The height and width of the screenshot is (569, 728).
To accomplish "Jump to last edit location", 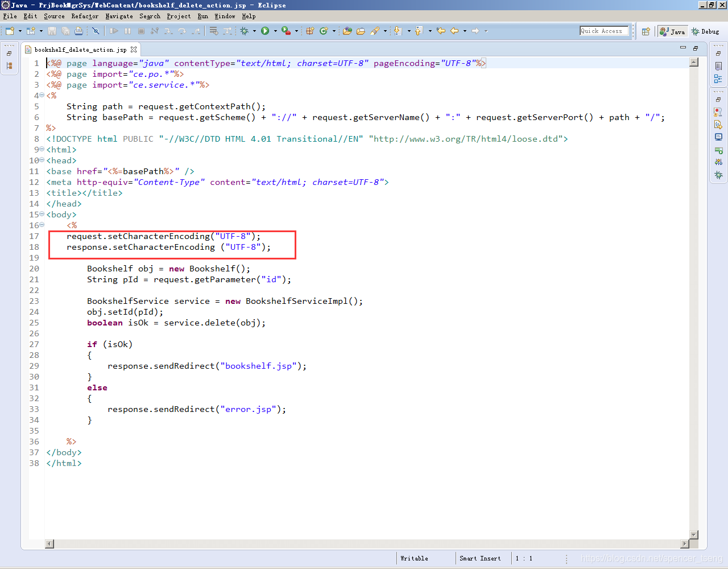I will [x=441, y=31].
